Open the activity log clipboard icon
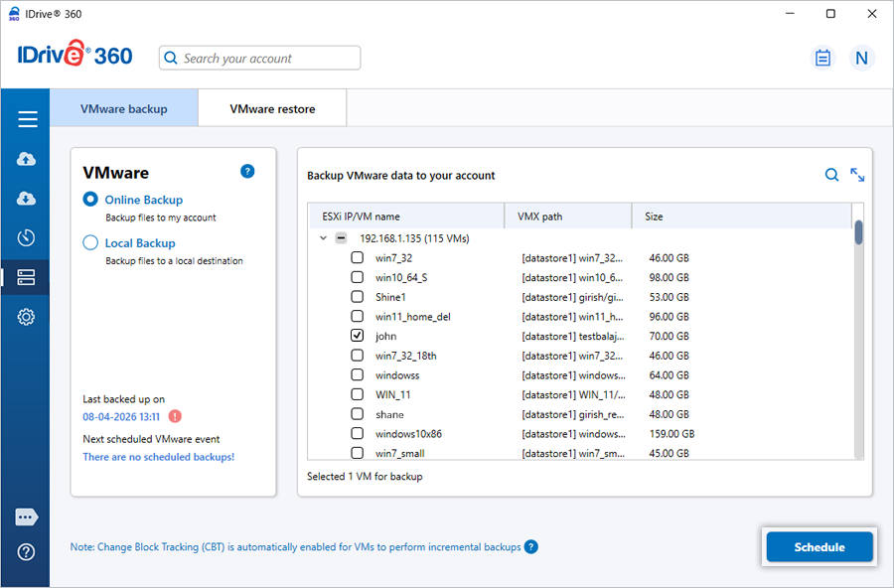Image resolution: width=894 pixels, height=588 pixels. pyautogui.click(x=822, y=58)
